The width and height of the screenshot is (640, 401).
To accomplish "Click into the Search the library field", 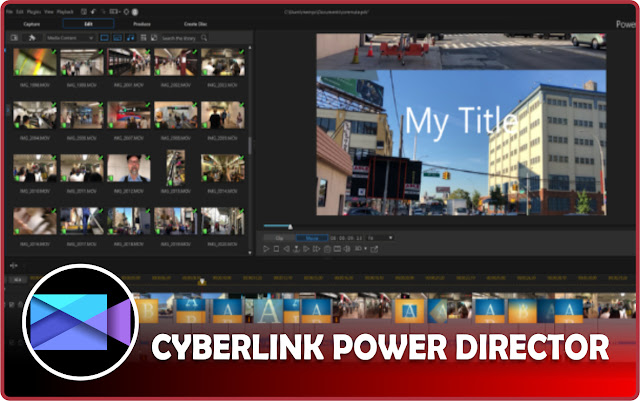I will [x=180, y=38].
